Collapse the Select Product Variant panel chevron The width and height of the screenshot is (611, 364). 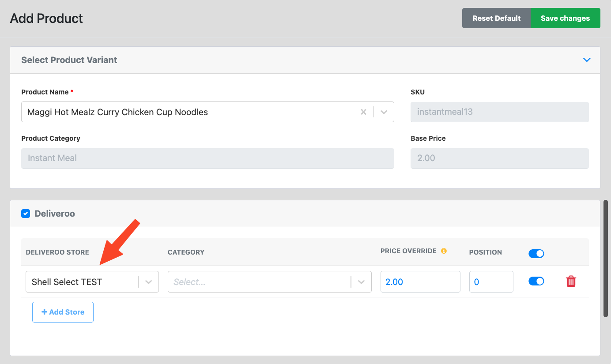[587, 60]
